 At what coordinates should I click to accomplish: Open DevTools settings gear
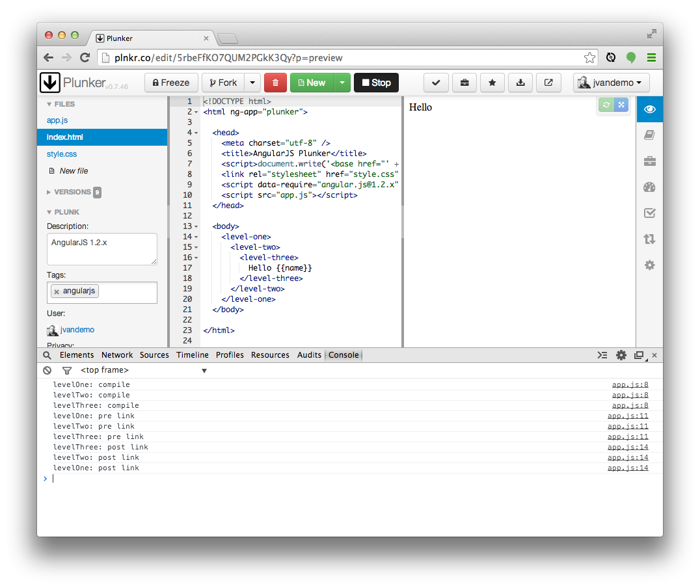pyautogui.click(x=621, y=355)
